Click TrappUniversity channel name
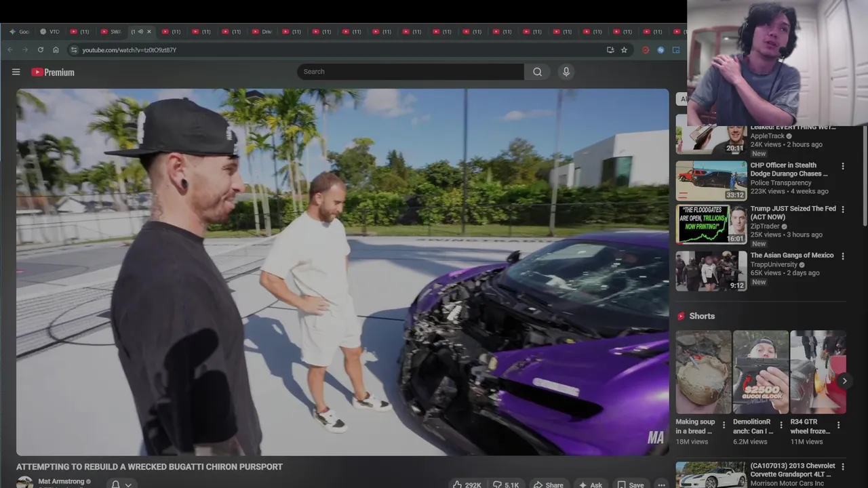Image resolution: width=868 pixels, height=488 pixels. tap(774, 264)
